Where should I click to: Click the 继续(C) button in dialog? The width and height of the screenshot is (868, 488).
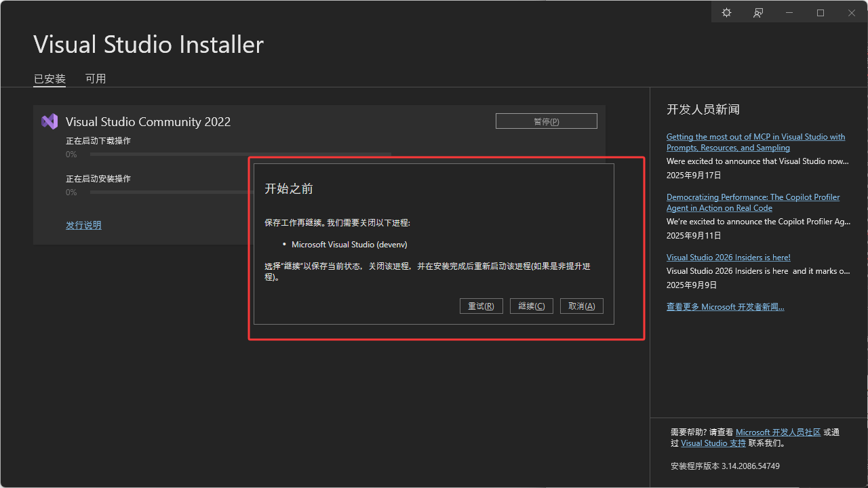pos(532,306)
